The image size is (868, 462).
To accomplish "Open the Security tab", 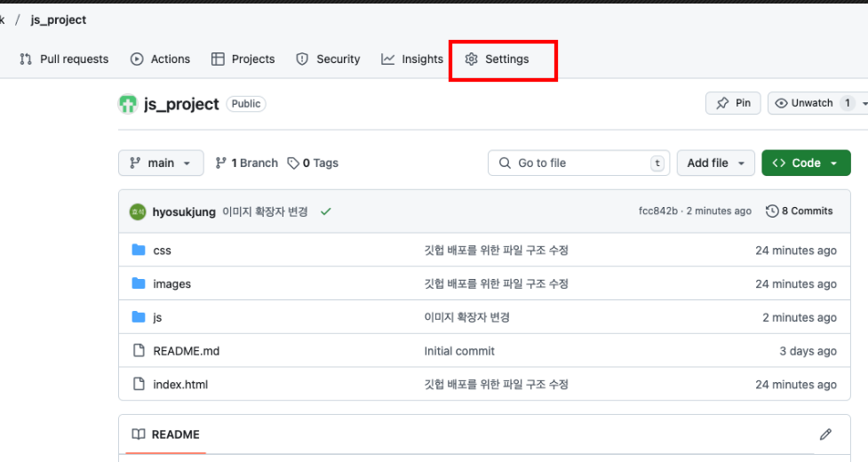I will pyautogui.click(x=328, y=60).
